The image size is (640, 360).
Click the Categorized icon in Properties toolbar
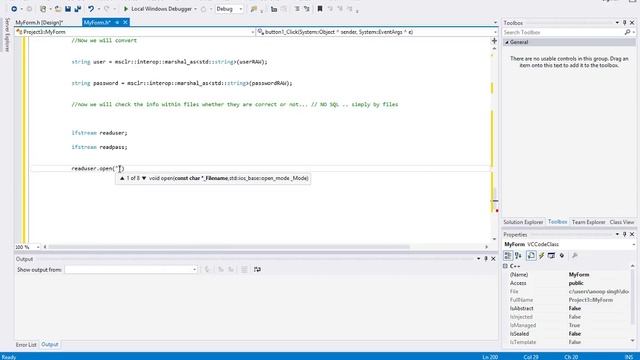[x=508, y=256]
